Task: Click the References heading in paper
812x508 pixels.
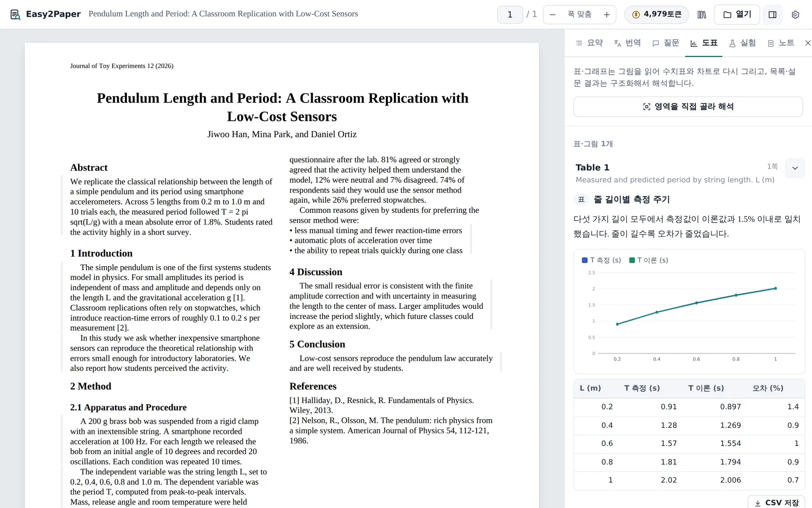Action: pyautogui.click(x=313, y=387)
